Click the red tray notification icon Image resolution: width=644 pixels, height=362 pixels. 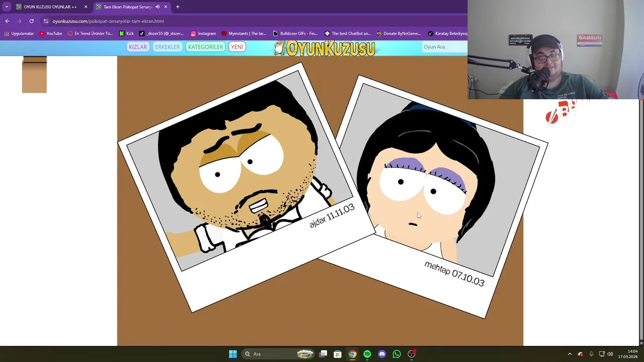581,354
